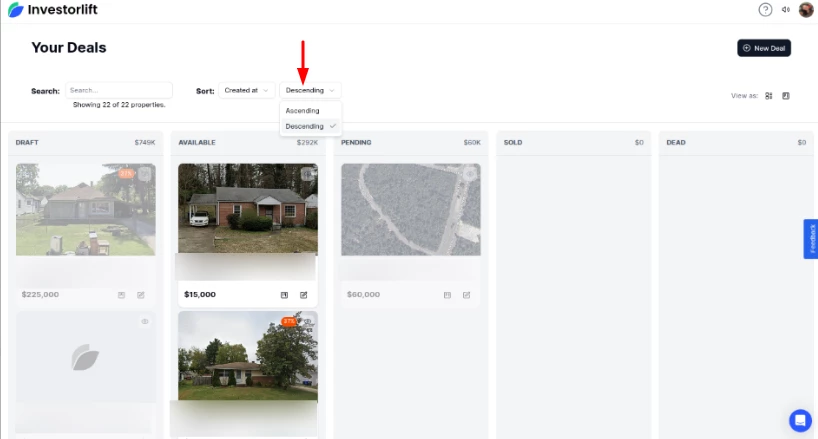The width and height of the screenshot is (818, 439).
Task: Open the help question mark icon
Action: (765, 9)
